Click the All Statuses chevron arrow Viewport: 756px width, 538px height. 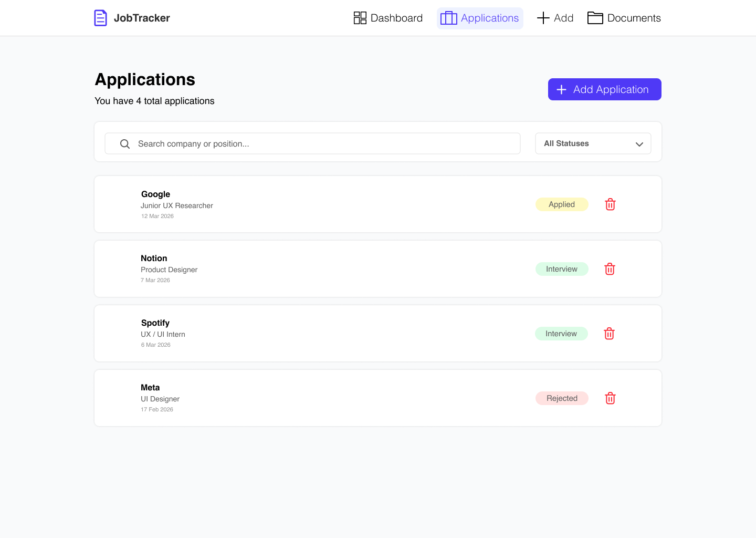coord(639,144)
